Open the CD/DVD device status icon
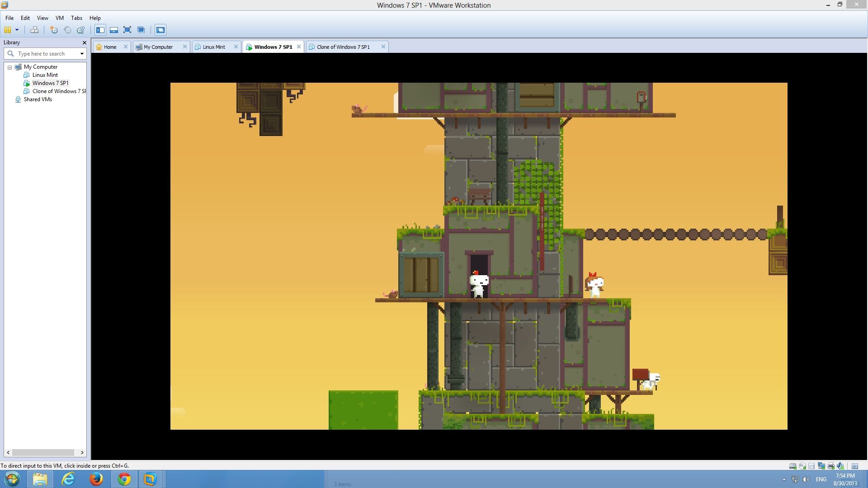The width and height of the screenshot is (868, 488). 802,465
